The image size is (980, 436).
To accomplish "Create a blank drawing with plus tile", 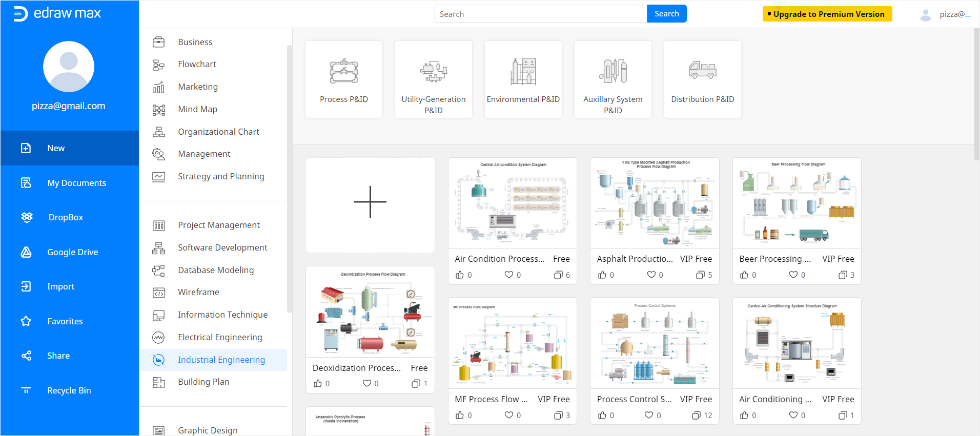I will [x=370, y=205].
